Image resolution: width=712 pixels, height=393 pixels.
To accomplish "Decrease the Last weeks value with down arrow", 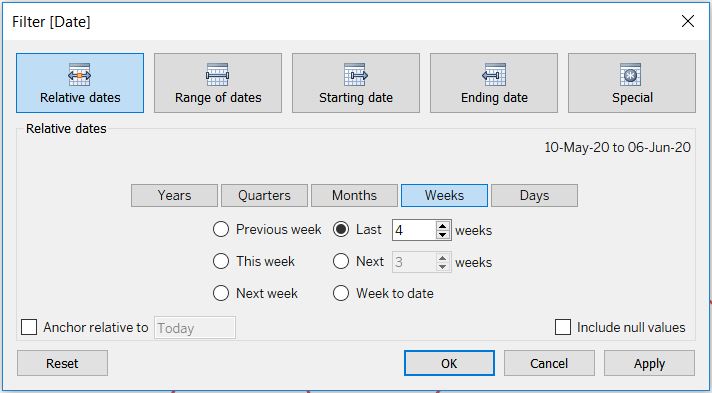I will (443, 234).
